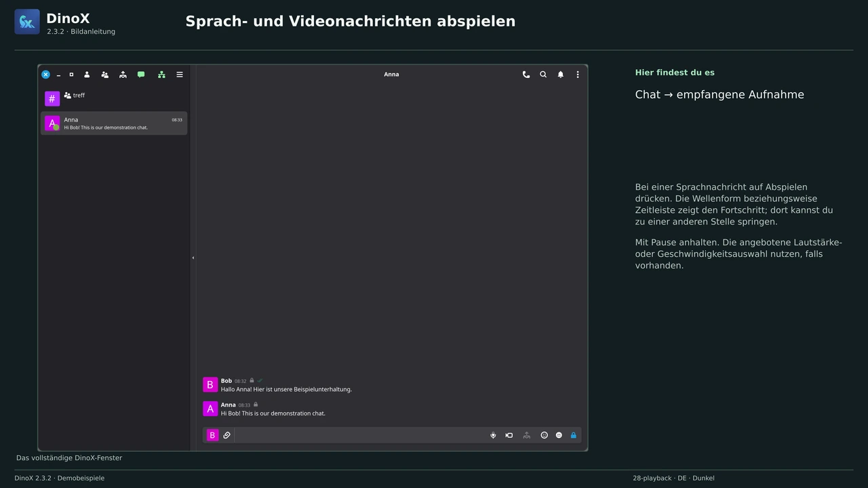Image resolution: width=868 pixels, height=488 pixels.
Task: Open the sticker face icon next to emoji
Action: [x=559, y=435]
